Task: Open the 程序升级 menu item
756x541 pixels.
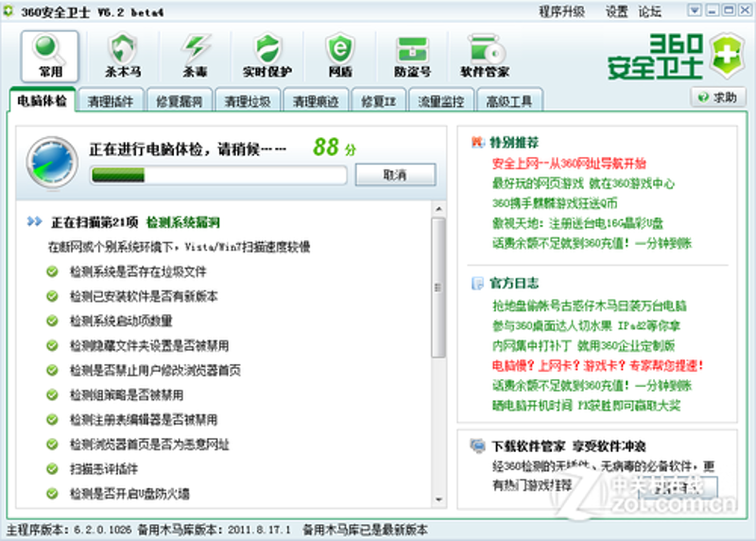Action: 562,11
